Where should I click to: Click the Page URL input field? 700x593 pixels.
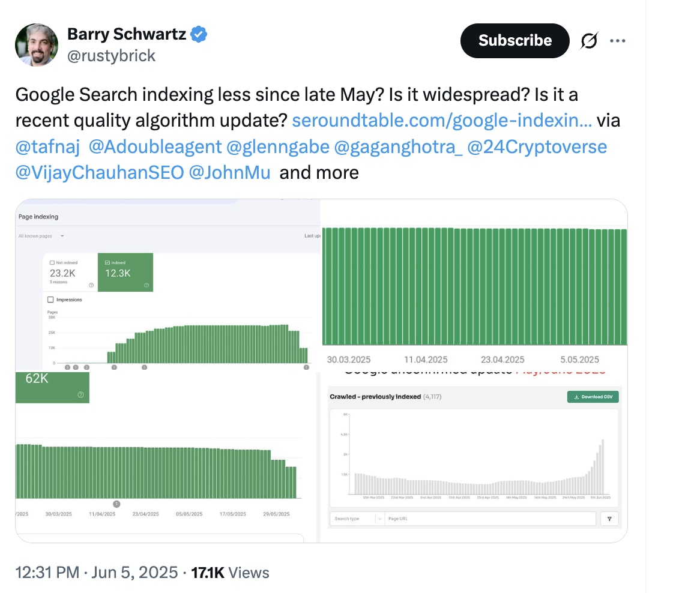pyautogui.click(x=490, y=519)
